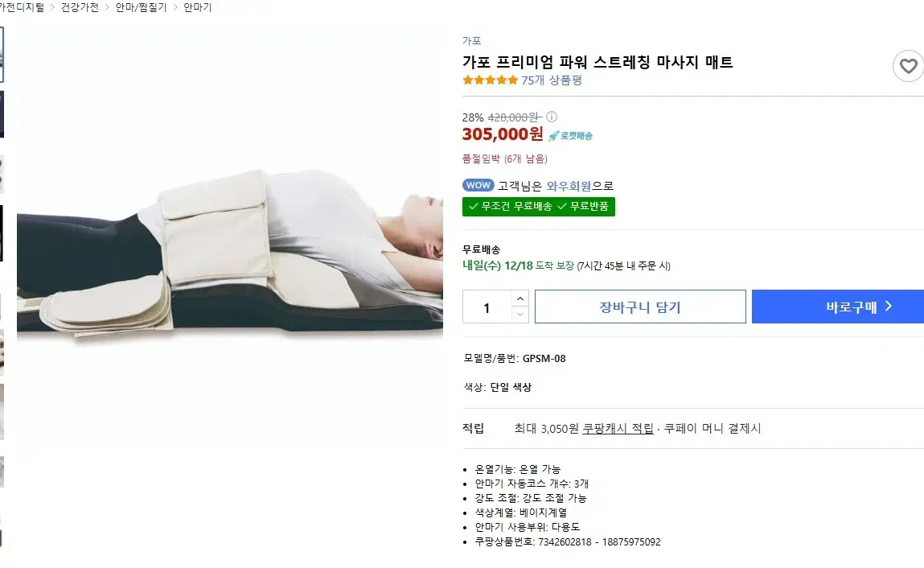Decrease quantity with the down arrow

pyautogui.click(x=519, y=315)
